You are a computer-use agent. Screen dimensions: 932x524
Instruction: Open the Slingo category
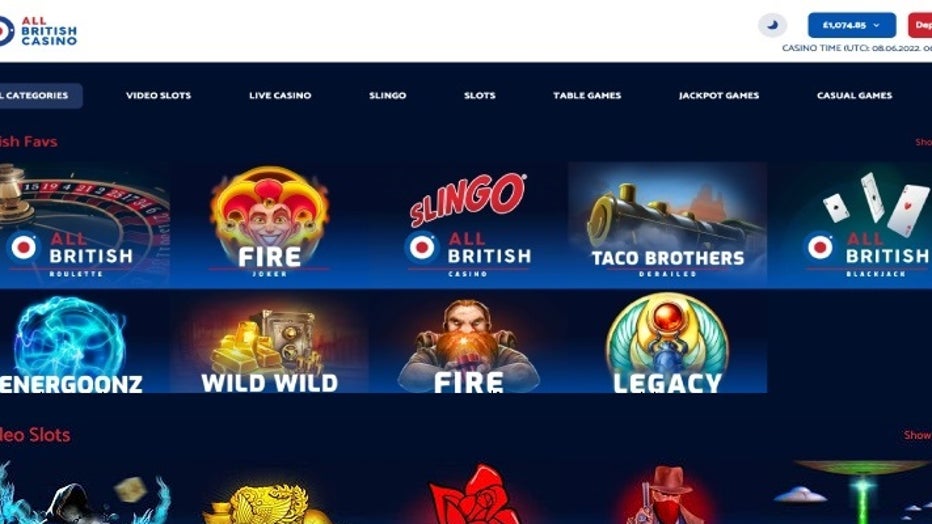(x=388, y=95)
